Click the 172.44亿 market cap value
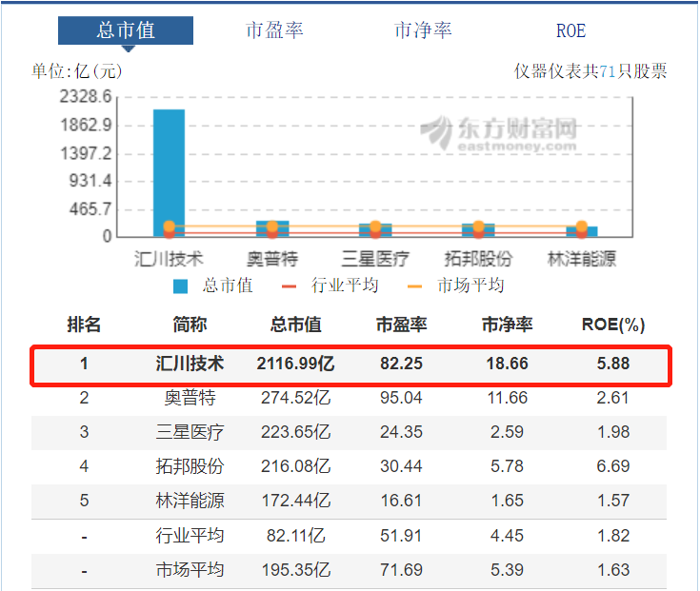The image size is (700, 591). (295, 501)
